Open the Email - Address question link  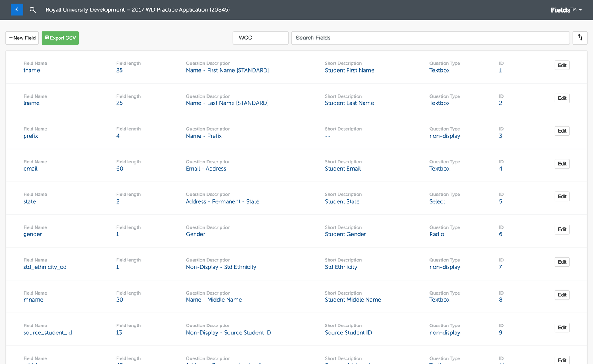[x=206, y=169]
